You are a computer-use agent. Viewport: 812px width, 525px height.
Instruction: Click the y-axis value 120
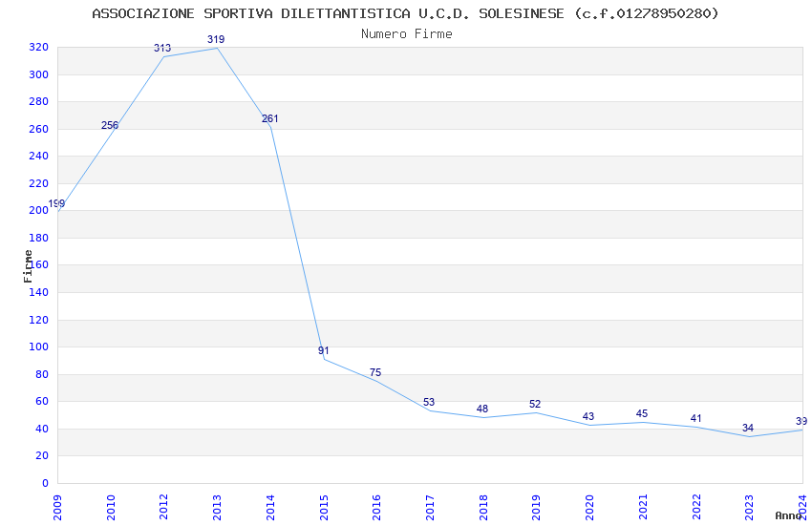tap(39, 320)
